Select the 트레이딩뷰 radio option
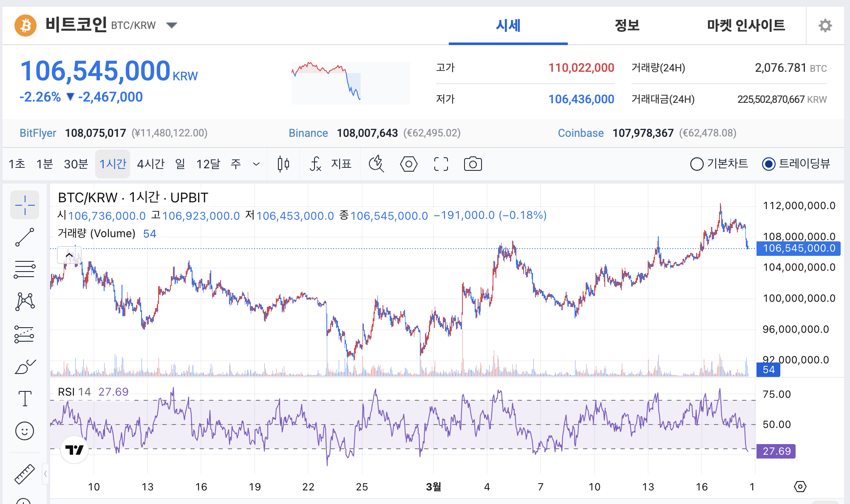 pyautogui.click(x=768, y=164)
